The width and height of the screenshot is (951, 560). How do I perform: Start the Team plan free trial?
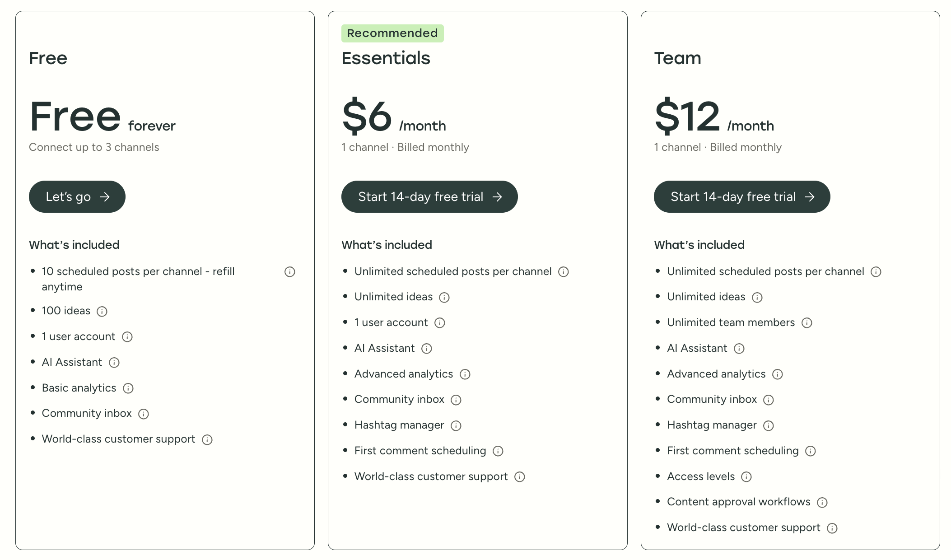(x=741, y=196)
